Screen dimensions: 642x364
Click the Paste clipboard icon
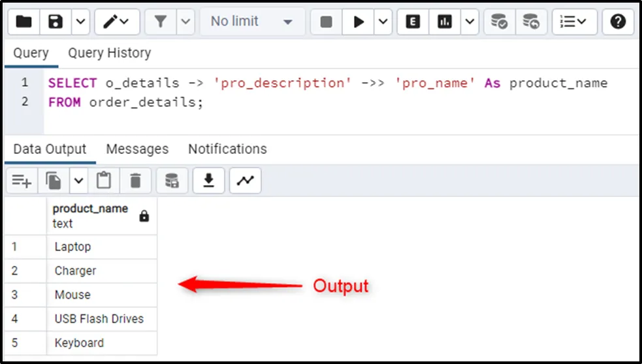pyautogui.click(x=104, y=181)
